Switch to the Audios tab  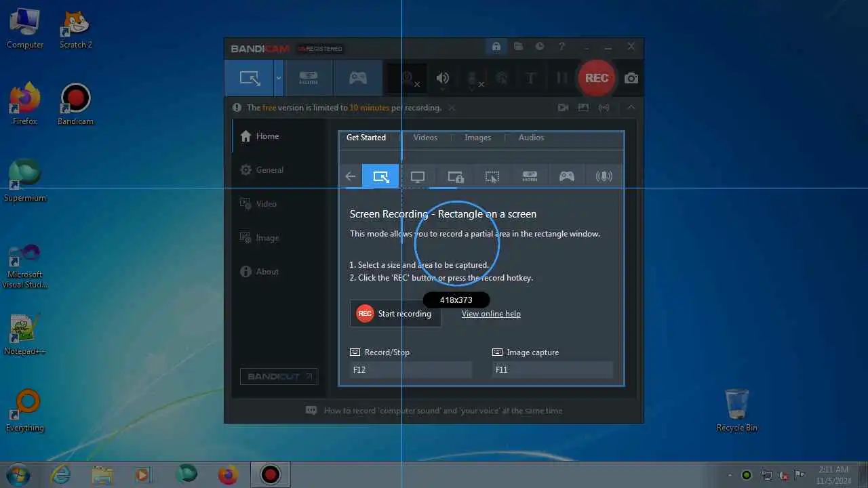531,138
